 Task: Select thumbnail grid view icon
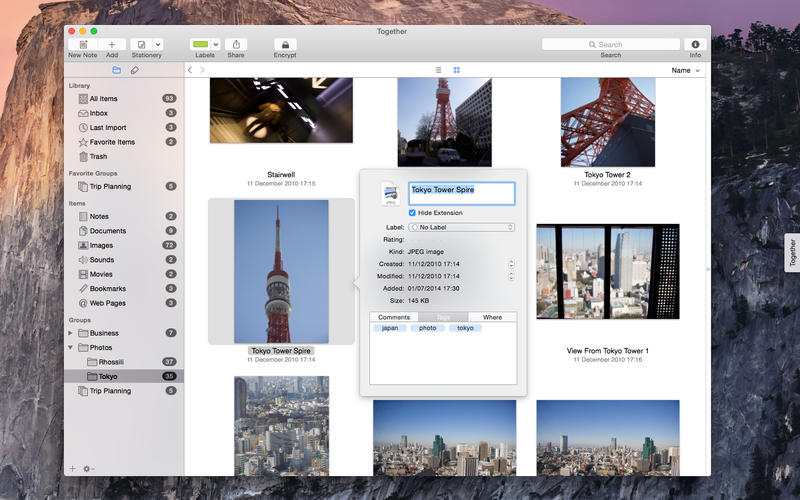[x=456, y=70]
